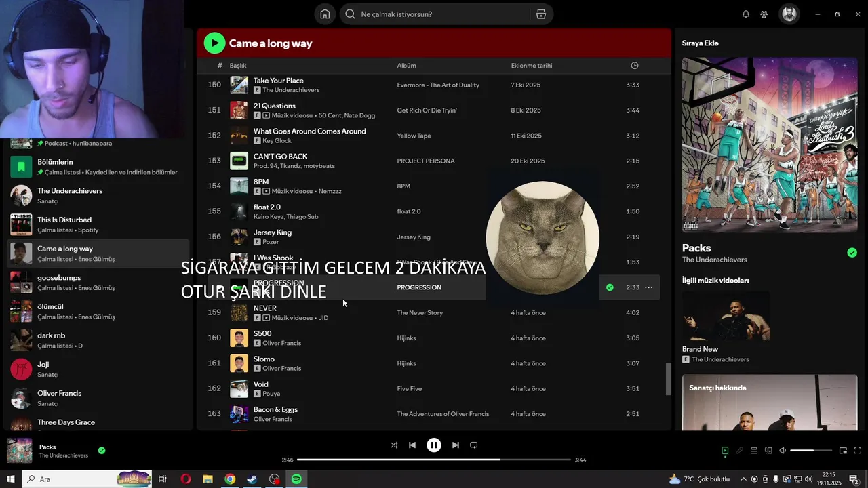The image size is (868, 488).
Task: Click Bacon & Eggs track title
Action: click(275, 409)
